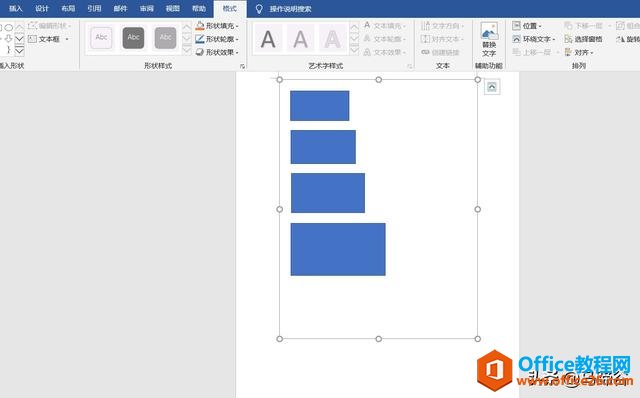Apply the white outlined Abc shape style
The height and width of the screenshot is (398, 640).
coord(101,38)
